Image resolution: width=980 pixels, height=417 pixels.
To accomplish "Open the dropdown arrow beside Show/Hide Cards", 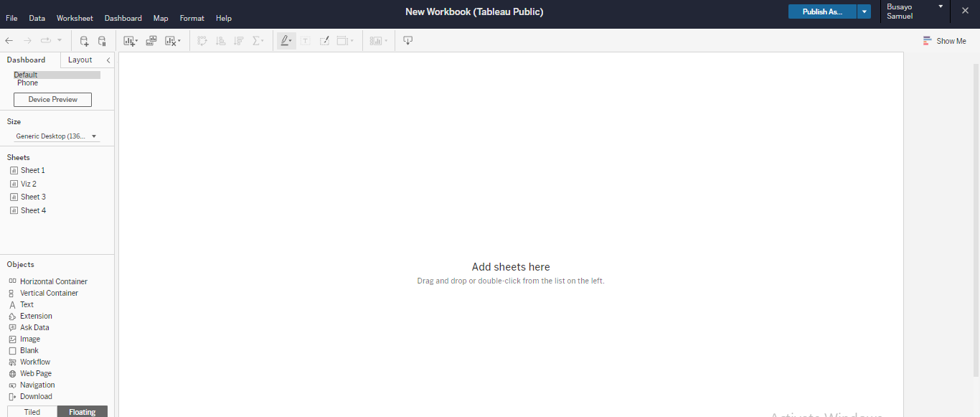I will click(x=386, y=42).
